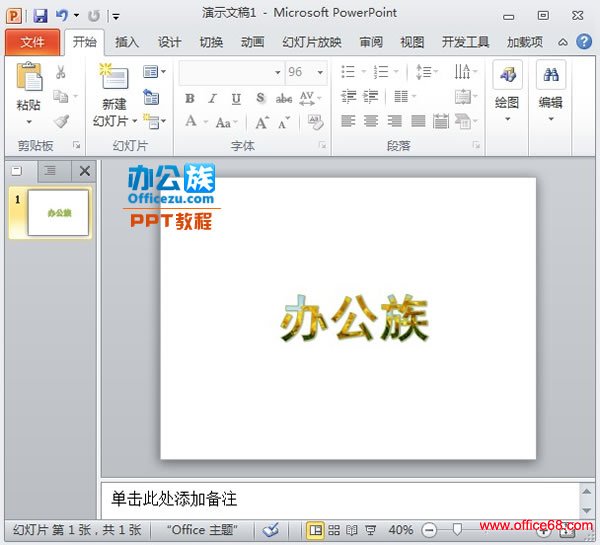Click the Copy icon in clipboard group

60,96
